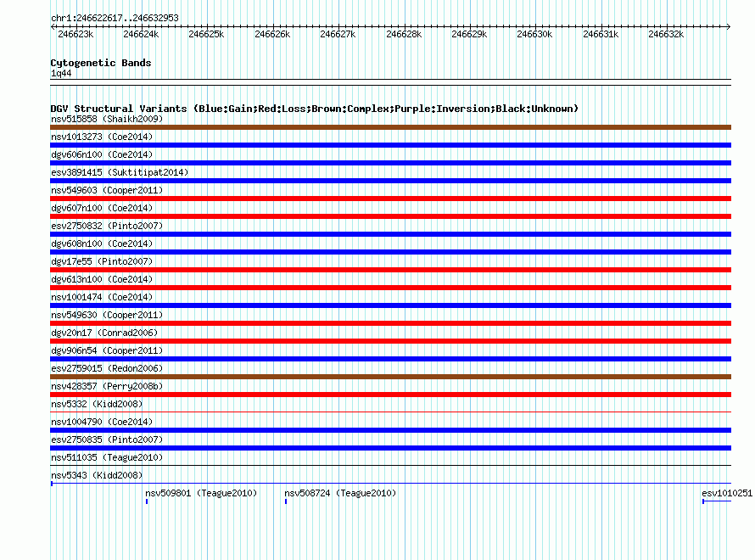The image size is (755, 560).
Task: Click the blue segment under esv1010251
Action: coord(717,501)
